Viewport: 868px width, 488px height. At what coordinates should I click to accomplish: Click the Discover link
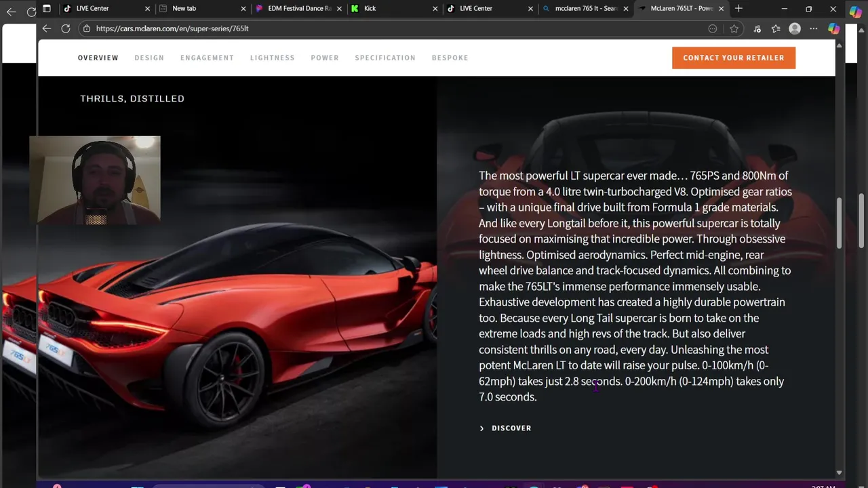pos(511,428)
